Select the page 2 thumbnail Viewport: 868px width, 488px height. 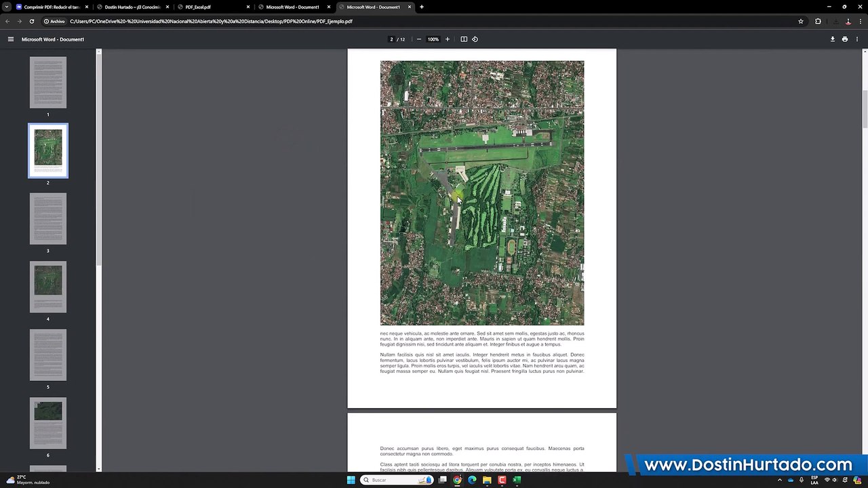[48, 150]
